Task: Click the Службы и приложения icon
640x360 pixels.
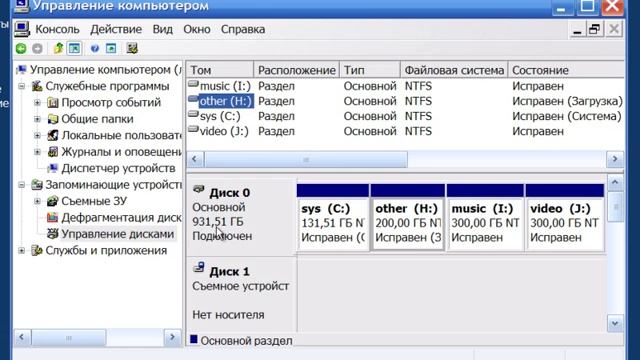Action: 37,250
